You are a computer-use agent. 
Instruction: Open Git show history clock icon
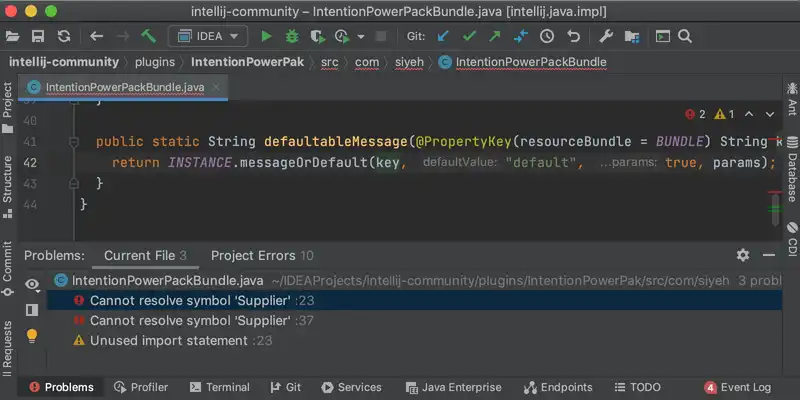tap(547, 36)
